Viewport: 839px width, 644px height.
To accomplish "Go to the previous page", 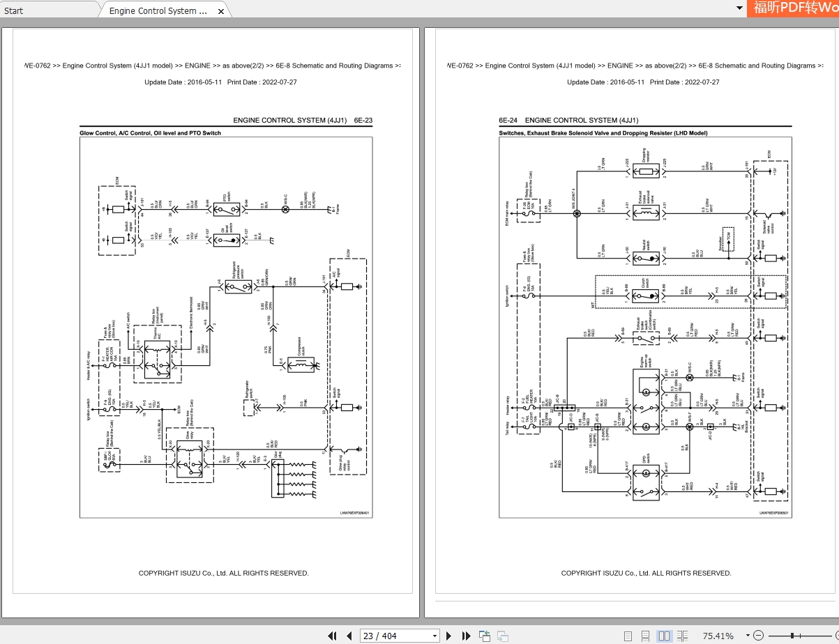I will click(x=349, y=636).
